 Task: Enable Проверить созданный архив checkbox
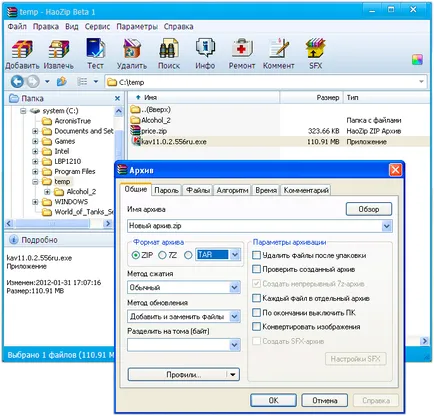click(256, 269)
